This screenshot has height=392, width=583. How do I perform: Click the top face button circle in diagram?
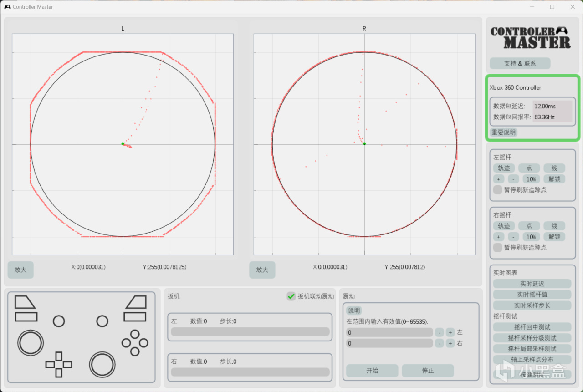point(135,334)
